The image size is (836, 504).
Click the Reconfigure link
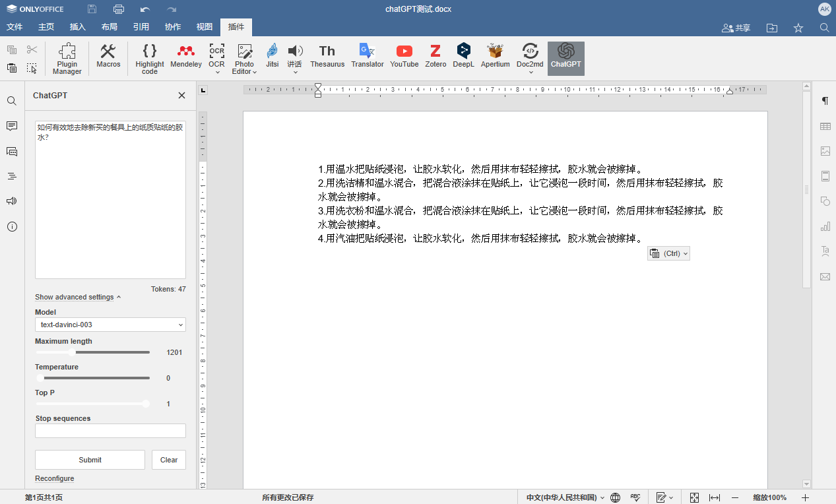55,478
